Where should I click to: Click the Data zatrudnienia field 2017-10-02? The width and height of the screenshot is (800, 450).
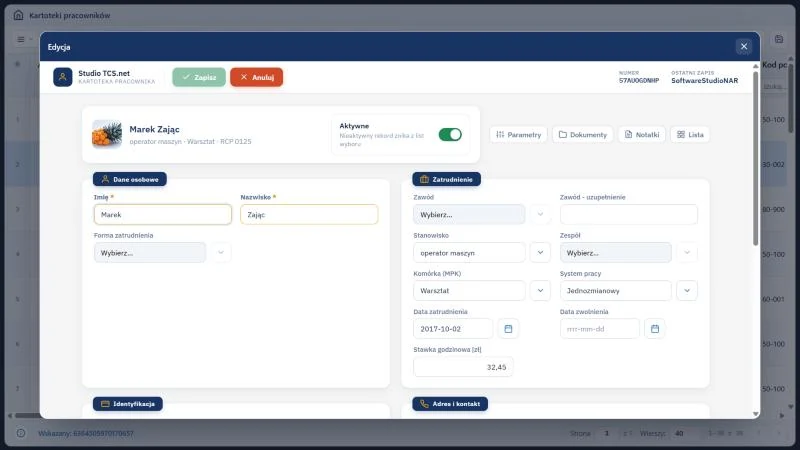pos(453,329)
